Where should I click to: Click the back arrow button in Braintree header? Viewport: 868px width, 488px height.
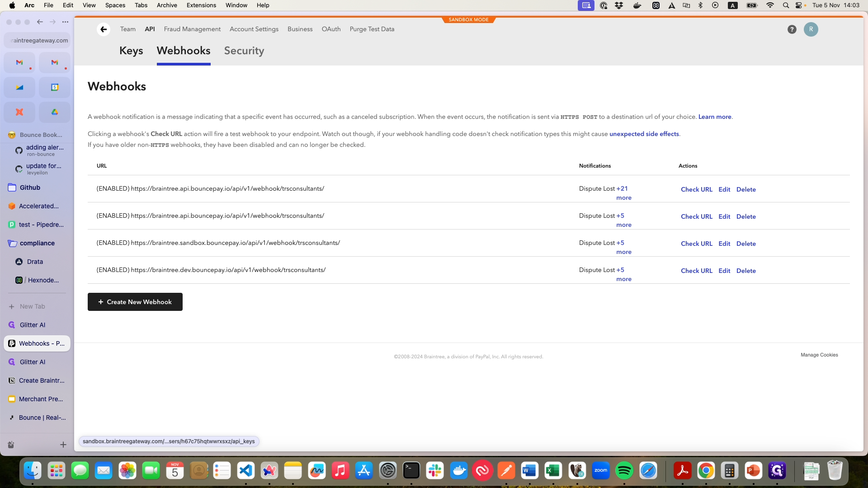coord(104,29)
